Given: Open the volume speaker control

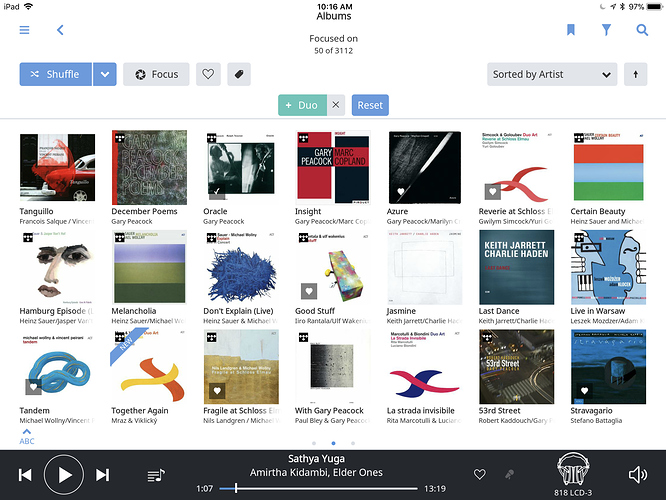Looking at the screenshot, I should pos(638,475).
